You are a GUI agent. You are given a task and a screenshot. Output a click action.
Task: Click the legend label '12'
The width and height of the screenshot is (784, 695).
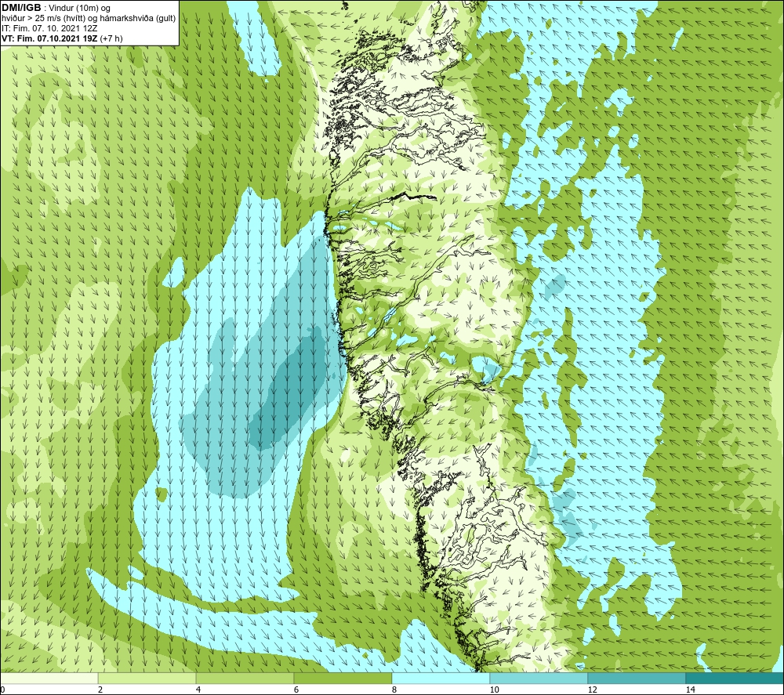pos(592,690)
